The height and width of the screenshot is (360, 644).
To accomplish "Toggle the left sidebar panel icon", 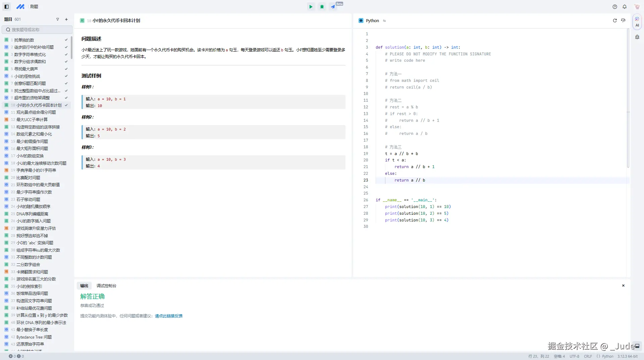I will coord(6,6).
